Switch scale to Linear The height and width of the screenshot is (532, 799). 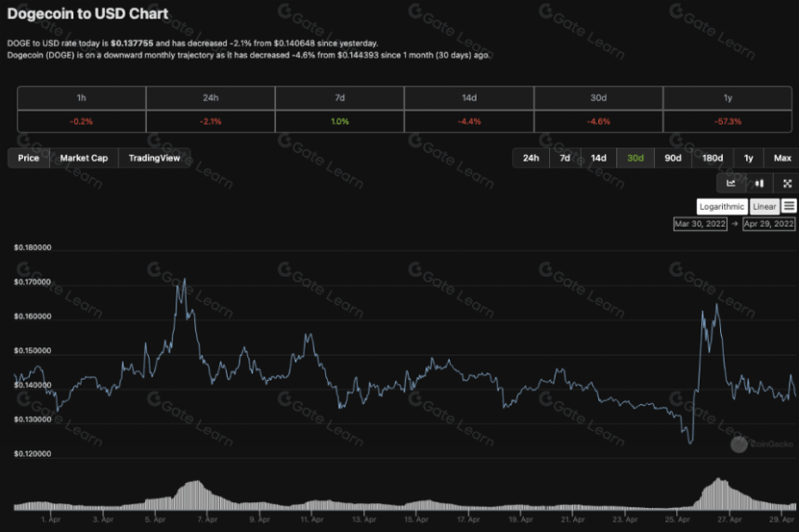pyautogui.click(x=765, y=206)
